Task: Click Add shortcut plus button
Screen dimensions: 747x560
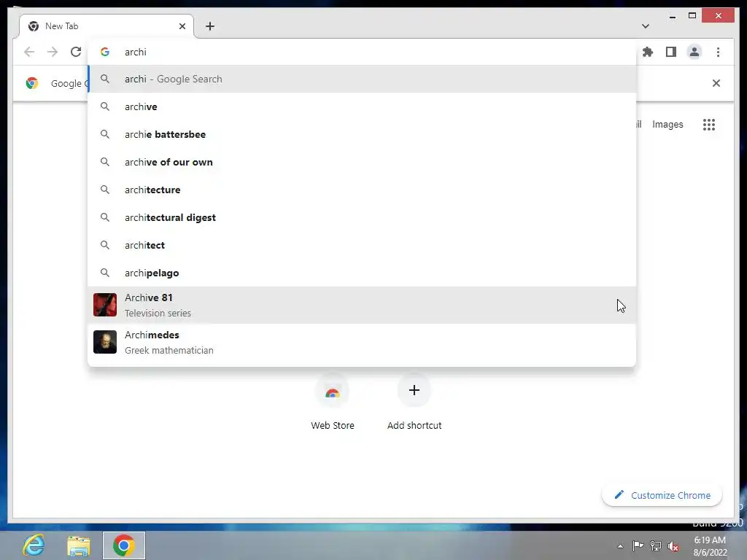Action: pyautogui.click(x=414, y=391)
